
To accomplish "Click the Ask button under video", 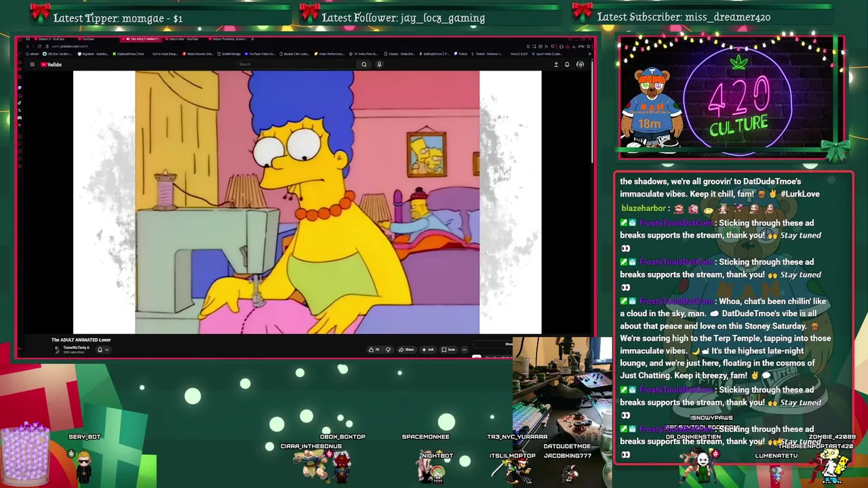I will pyautogui.click(x=428, y=350).
